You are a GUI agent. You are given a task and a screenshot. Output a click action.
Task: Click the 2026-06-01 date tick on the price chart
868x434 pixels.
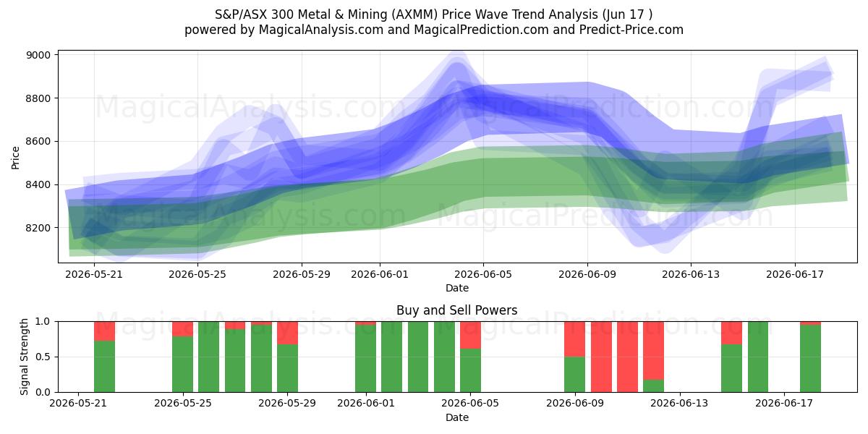[380, 274]
